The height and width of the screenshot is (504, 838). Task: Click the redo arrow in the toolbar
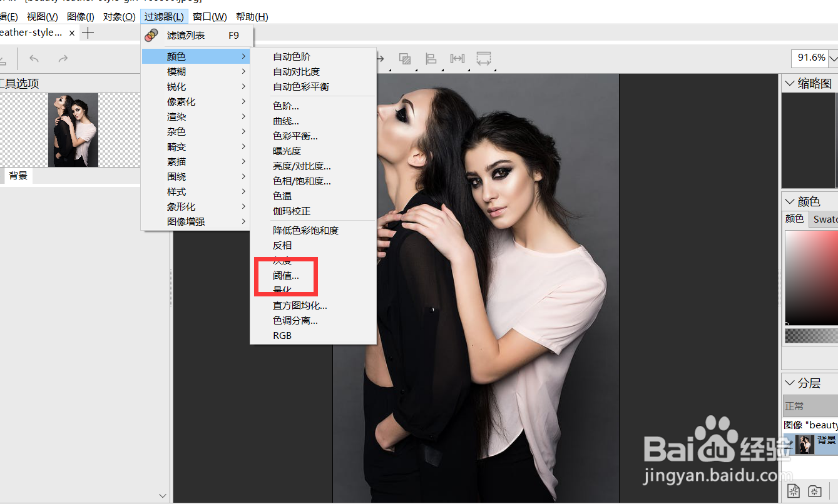pos(63,59)
